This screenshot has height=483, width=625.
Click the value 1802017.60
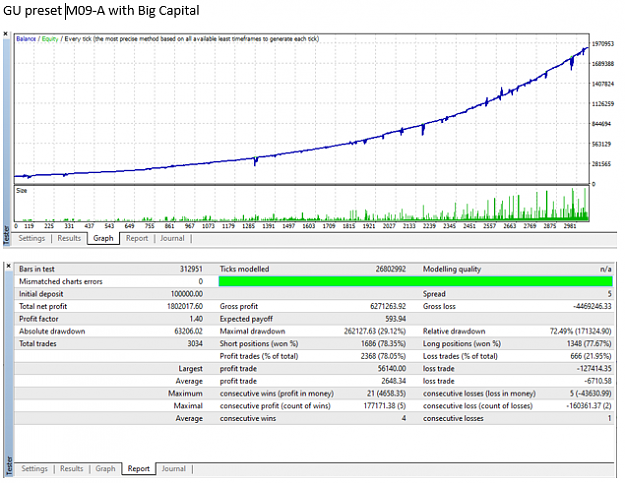(185, 306)
